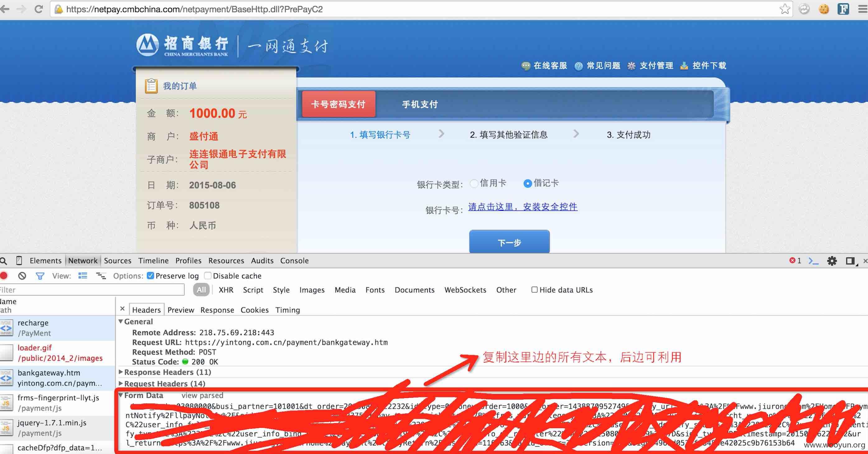The width and height of the screenshot is (868, 454).
Task: Click the China Merchants Bank logo
Action: [x=182, y=45]
